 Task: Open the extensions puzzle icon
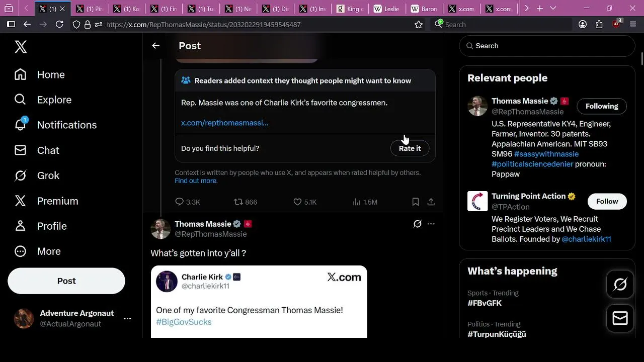599,24
